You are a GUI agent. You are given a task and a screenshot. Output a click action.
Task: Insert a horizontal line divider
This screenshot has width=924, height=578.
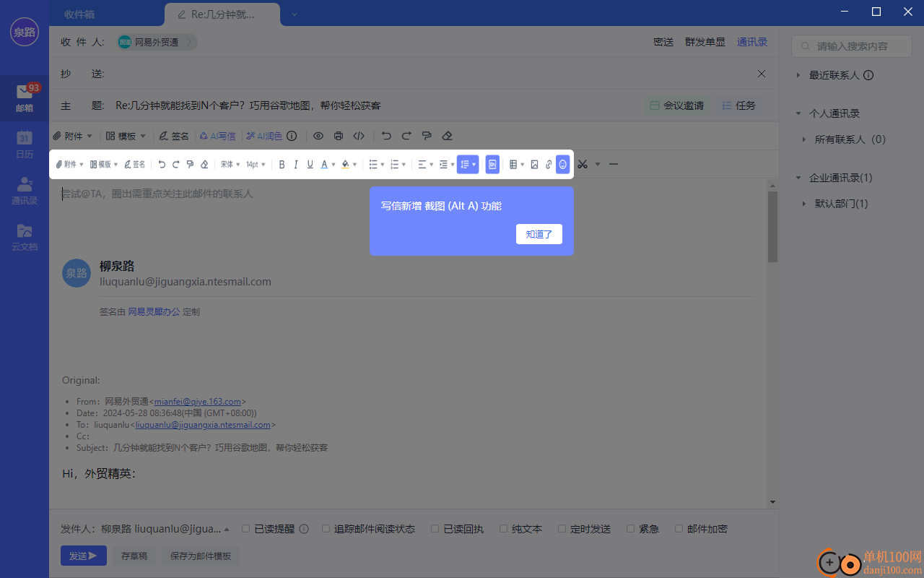pos(614,165)
